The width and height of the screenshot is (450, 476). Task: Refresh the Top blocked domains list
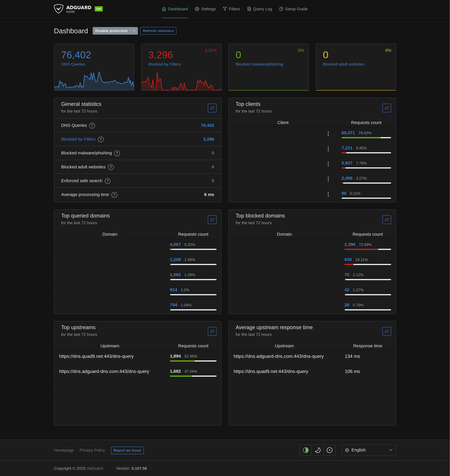(x=386, y=220)
